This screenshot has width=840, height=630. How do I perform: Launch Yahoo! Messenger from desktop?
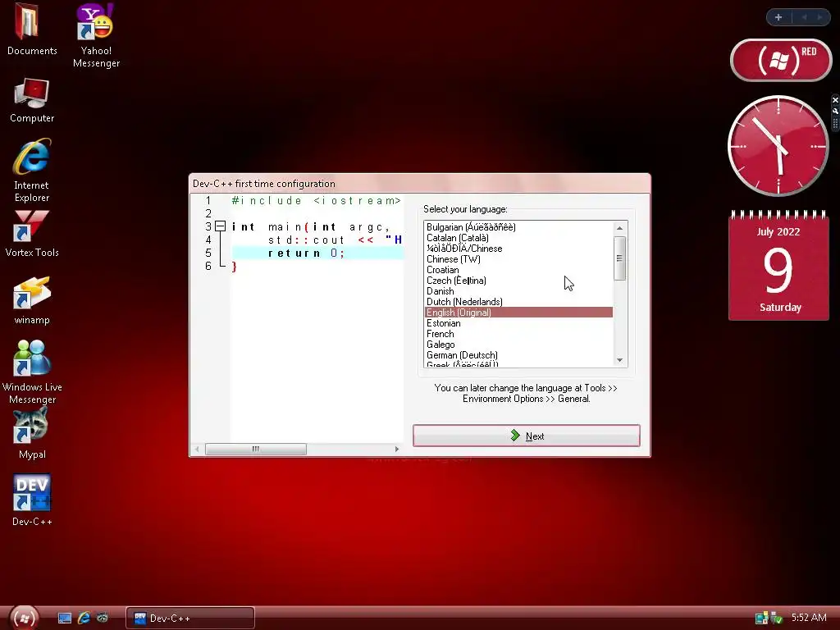(x=96, y=35)
